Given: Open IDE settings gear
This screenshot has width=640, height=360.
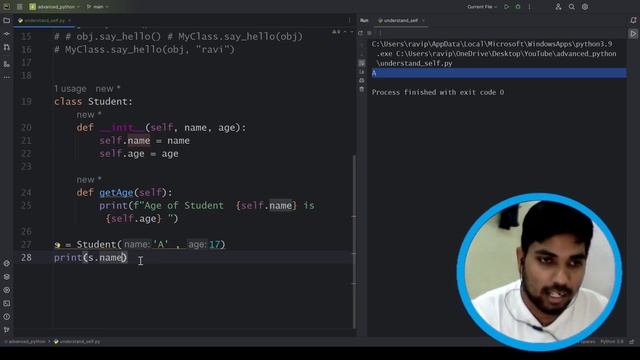Looking at the screenshot, I should pyautogui.click(x=585, y=7).
